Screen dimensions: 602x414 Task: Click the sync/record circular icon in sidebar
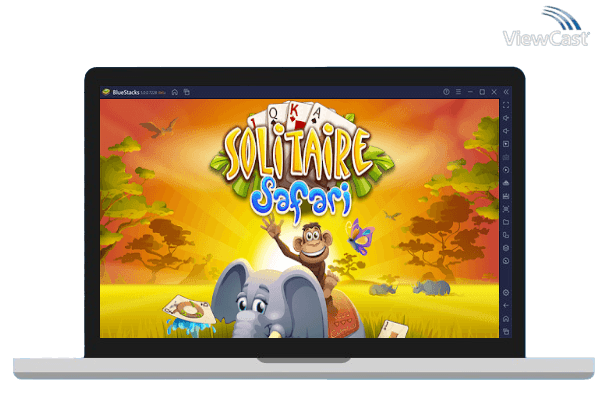click(x=506, y=170)
